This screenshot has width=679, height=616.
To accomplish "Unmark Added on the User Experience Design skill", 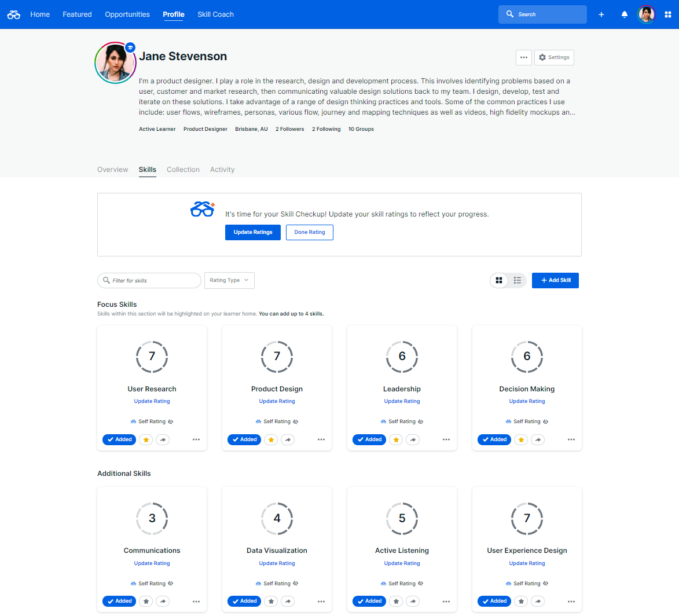I will pos(494,601).
